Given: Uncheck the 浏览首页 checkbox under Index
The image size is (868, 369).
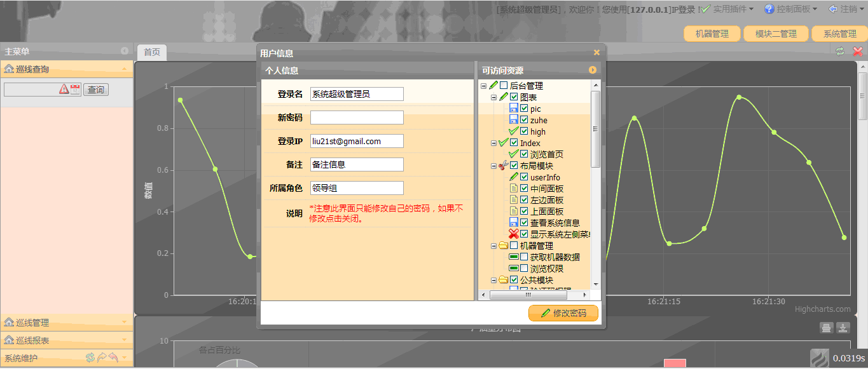Looking at the screenshot, I should pos(523,154).
